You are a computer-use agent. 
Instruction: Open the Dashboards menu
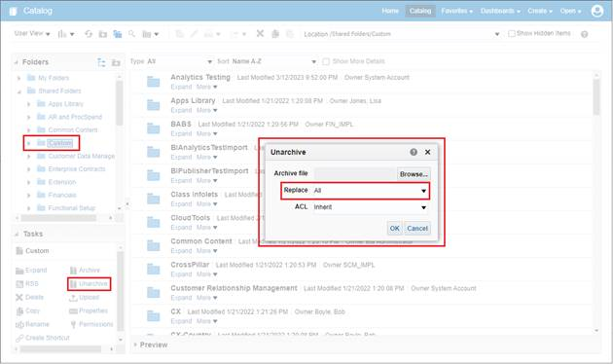[x=500, y=11]
